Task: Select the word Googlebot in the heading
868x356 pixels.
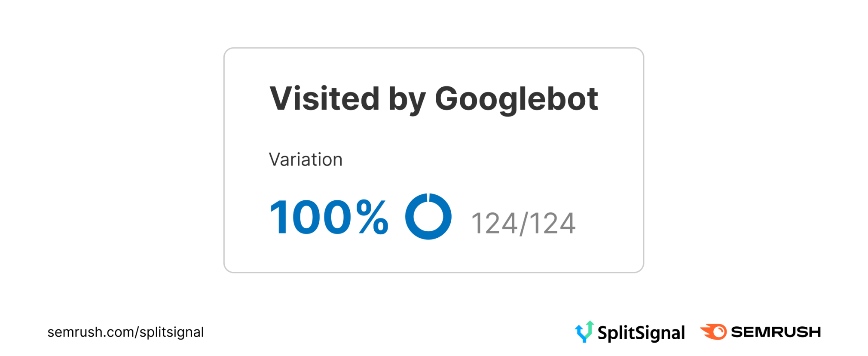Action: pos(516,99)
